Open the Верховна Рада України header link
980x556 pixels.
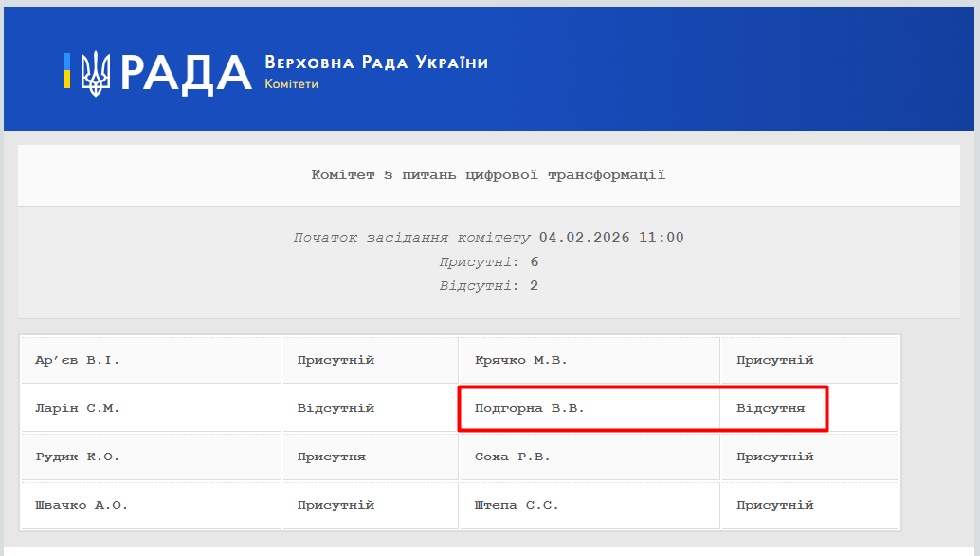(x=376, y=63)
